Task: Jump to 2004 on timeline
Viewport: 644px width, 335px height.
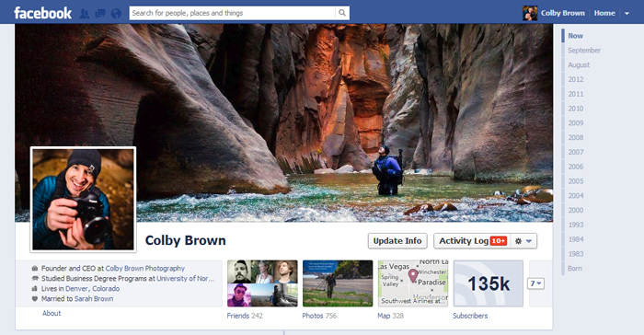Action: [x=575, y=196]
